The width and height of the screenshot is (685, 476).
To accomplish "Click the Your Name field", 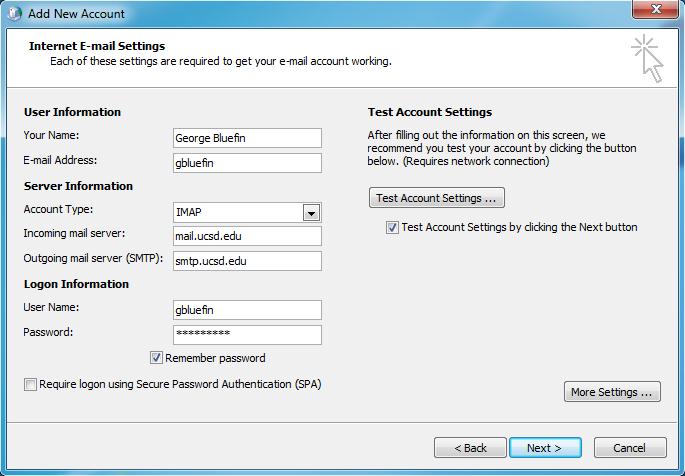I will click(x=247, y=138).
